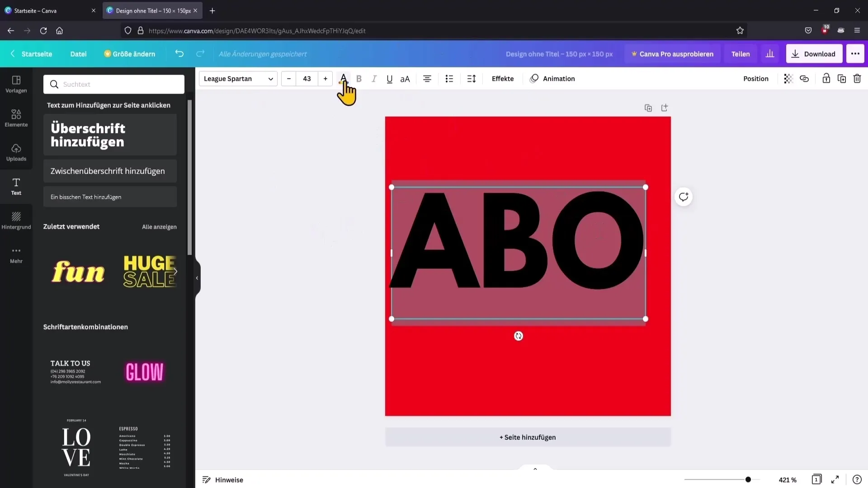Delete selected element with trash icon

(857, 79)
